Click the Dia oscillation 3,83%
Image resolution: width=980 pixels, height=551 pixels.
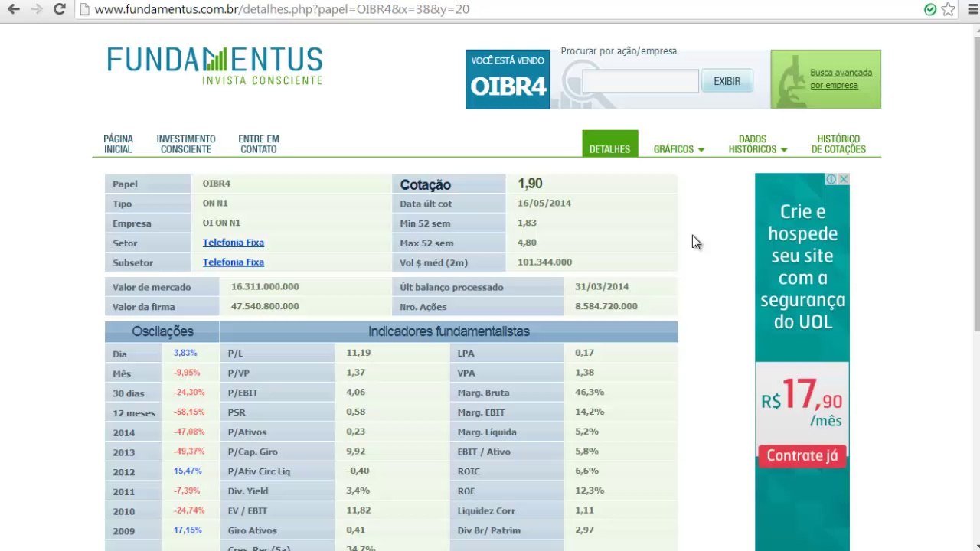(x=185, y=353)
